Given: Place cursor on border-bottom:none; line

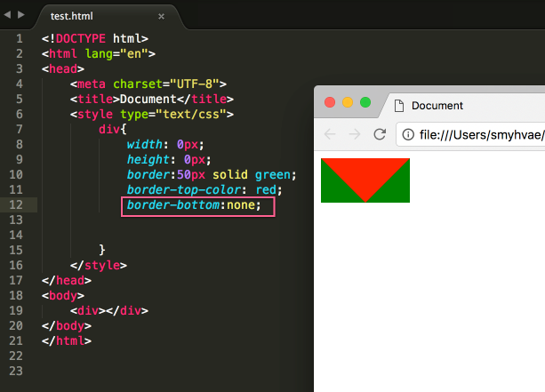Looking at the screenshot, I should pyautogui.click(x=194, y=205).
